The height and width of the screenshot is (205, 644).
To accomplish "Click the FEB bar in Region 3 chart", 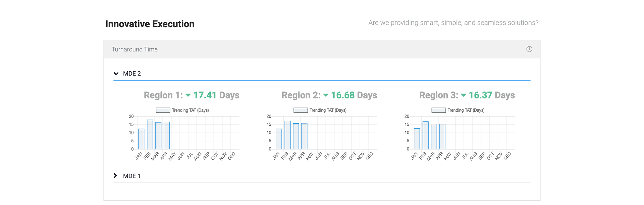I will coord(425,135).
